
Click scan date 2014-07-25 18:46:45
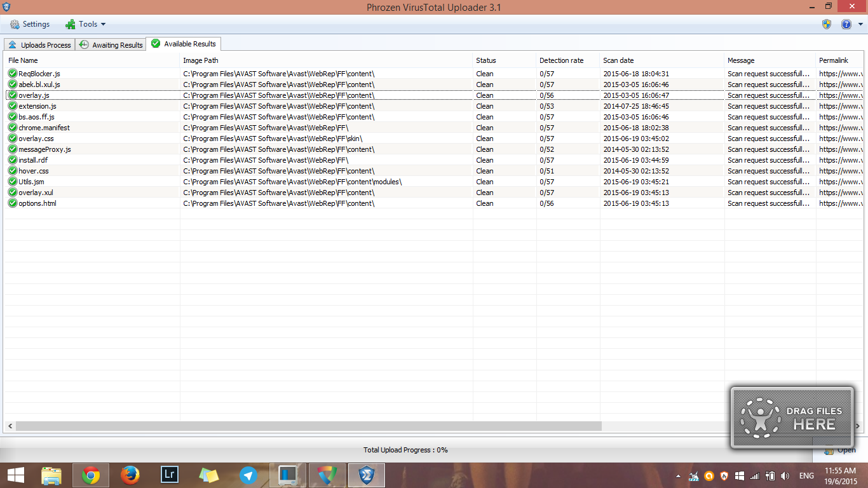(636, 106)
